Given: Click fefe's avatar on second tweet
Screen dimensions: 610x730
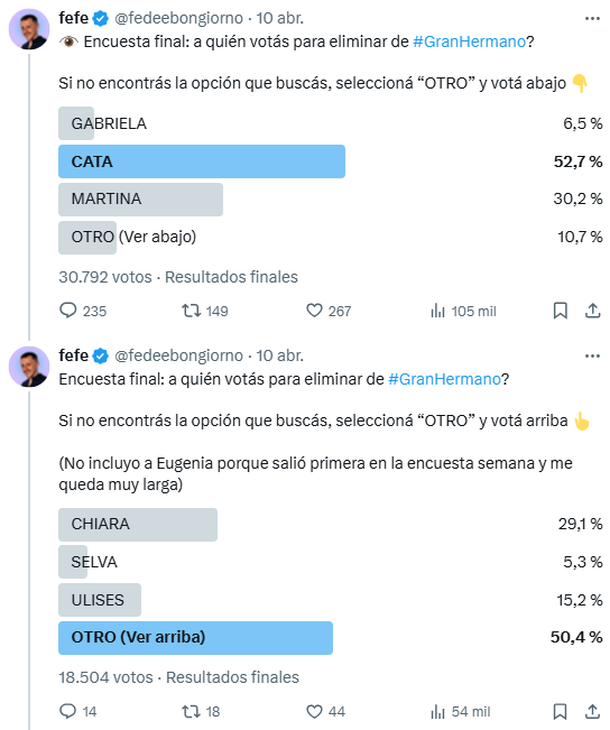Looking at the screenshot, I should click(29, 367).
